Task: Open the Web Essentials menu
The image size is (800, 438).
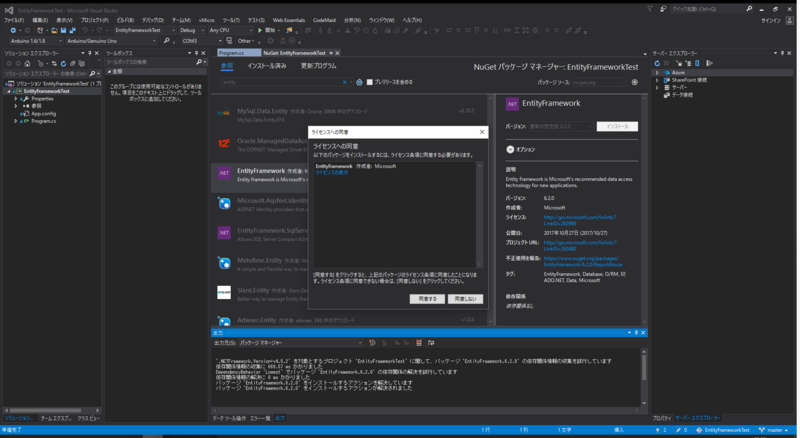Action: pos(289,20)
